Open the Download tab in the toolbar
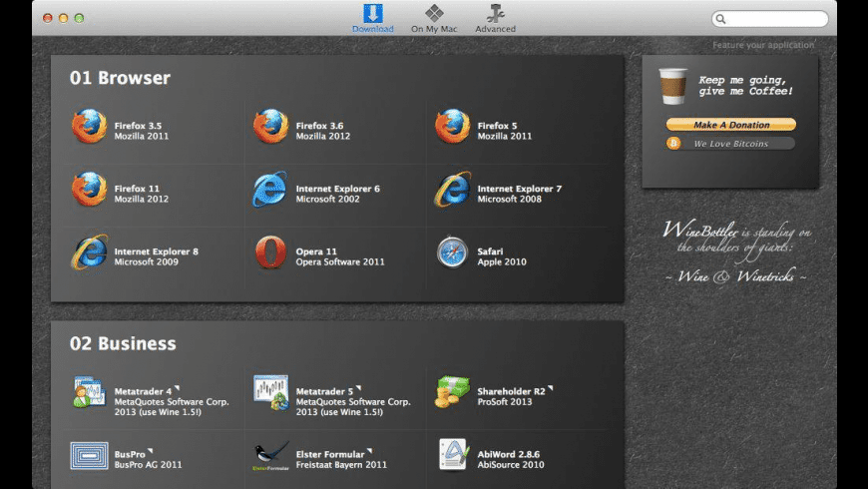This screenshot has width=868, height=489. 372,18
